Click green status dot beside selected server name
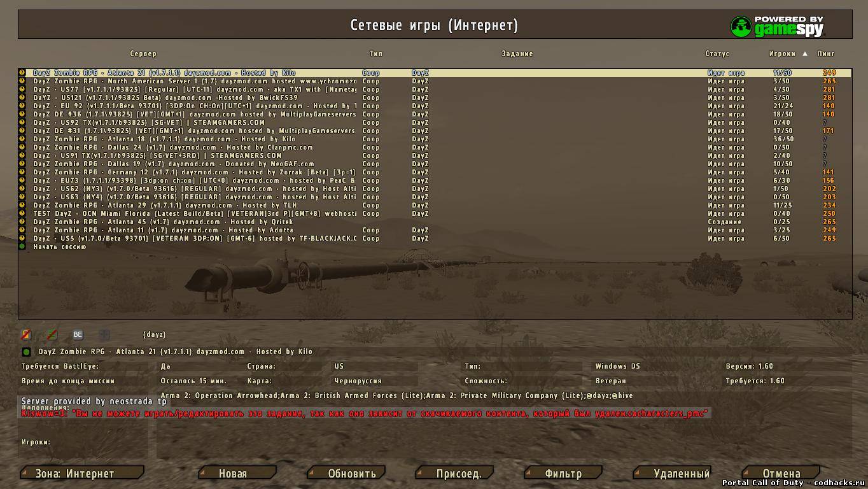This screenshot has height=489, width=868. (x=26, y=352)
